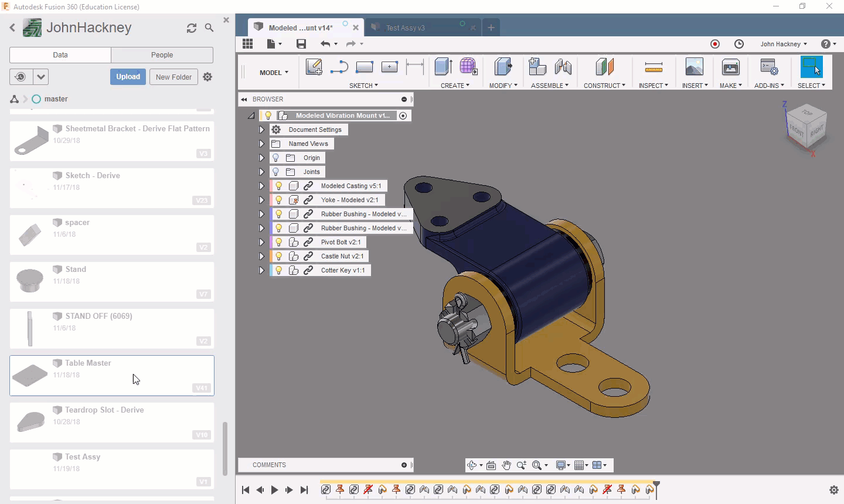Refresh the data panel

coord(192,28)
